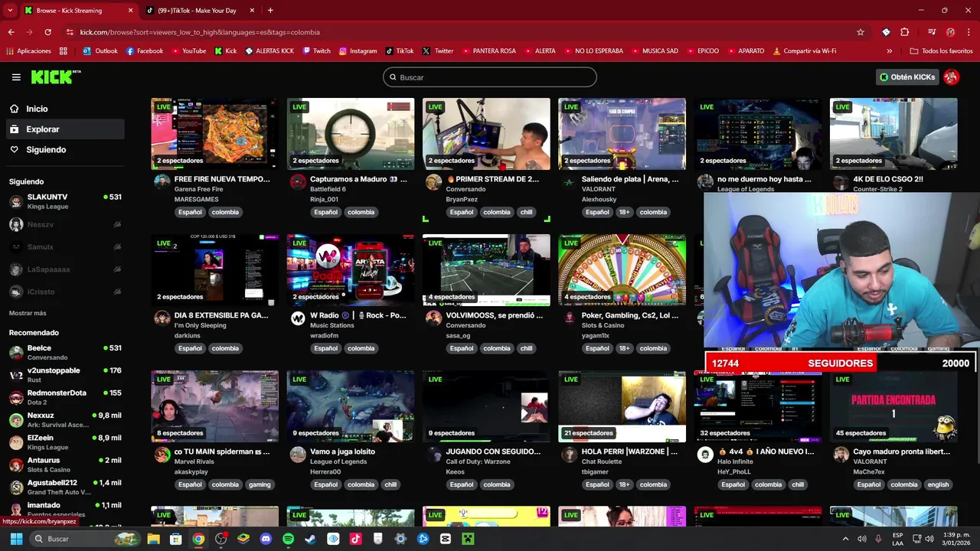Go back in browser history
The width and height of the screenshot is (980, 551).
[x=11, y=32]
